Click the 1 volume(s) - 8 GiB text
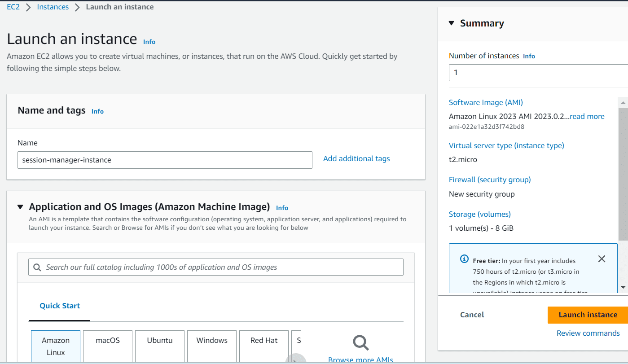 [481, 228]
